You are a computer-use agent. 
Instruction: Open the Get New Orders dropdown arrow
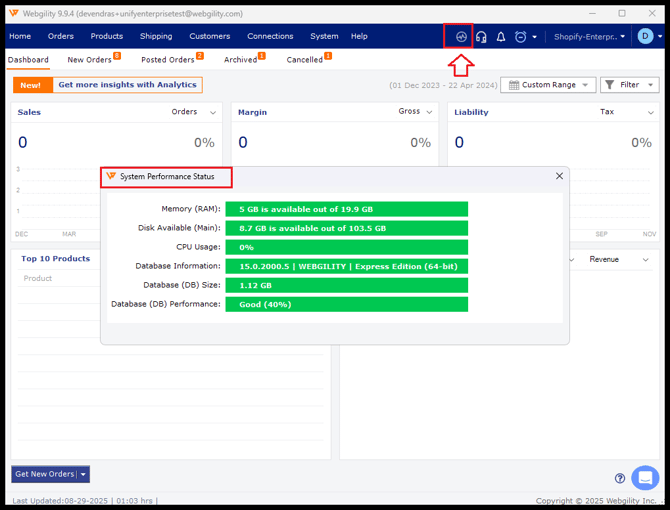pos(83,474)
